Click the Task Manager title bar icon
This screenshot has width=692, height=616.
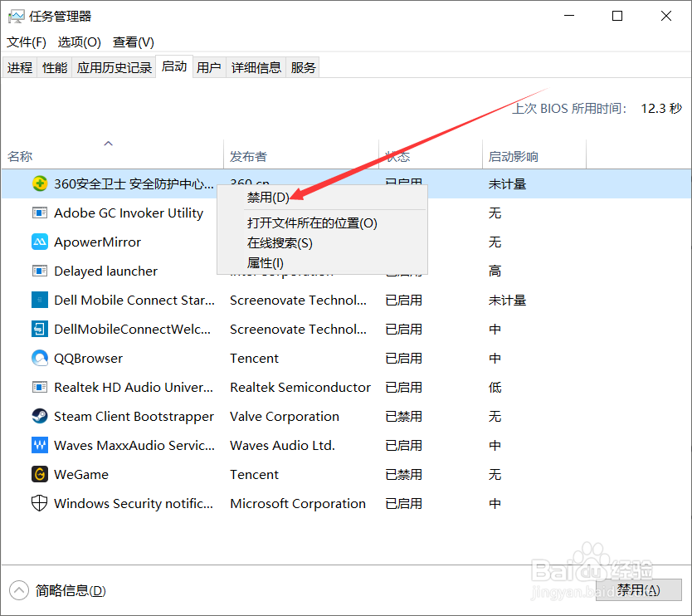coord(17,17)
